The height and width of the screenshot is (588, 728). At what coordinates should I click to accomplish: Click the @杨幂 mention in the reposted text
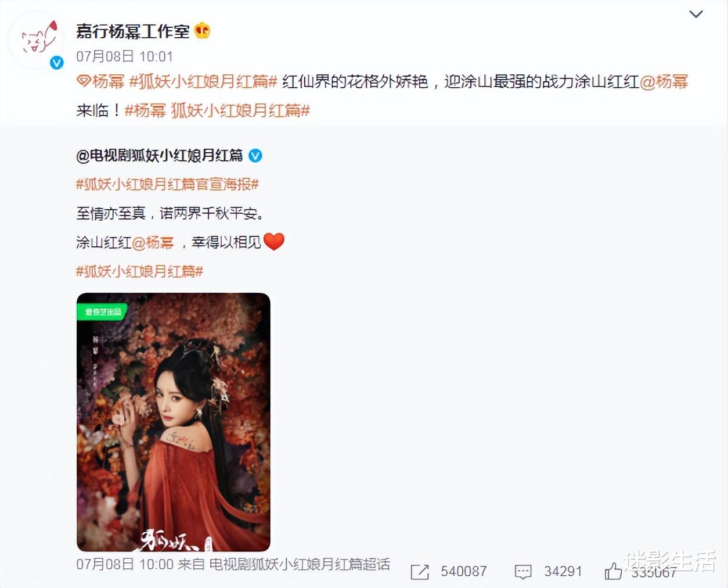(153, 242)
